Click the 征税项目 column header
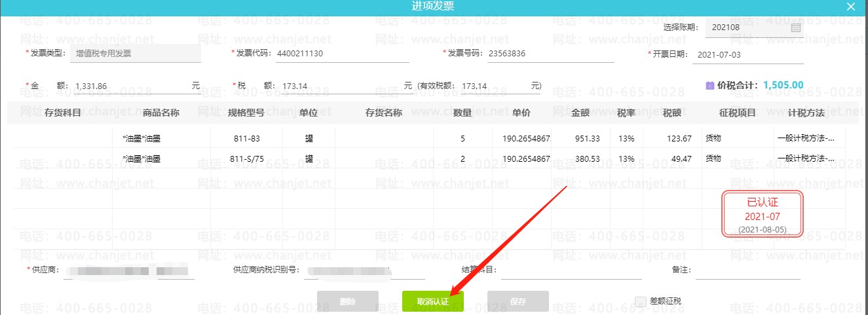This screenshot has height=315, width=868. [x=738, y=113]
